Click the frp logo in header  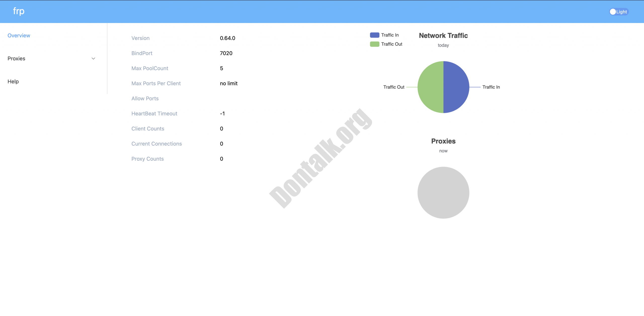[19, 11]
